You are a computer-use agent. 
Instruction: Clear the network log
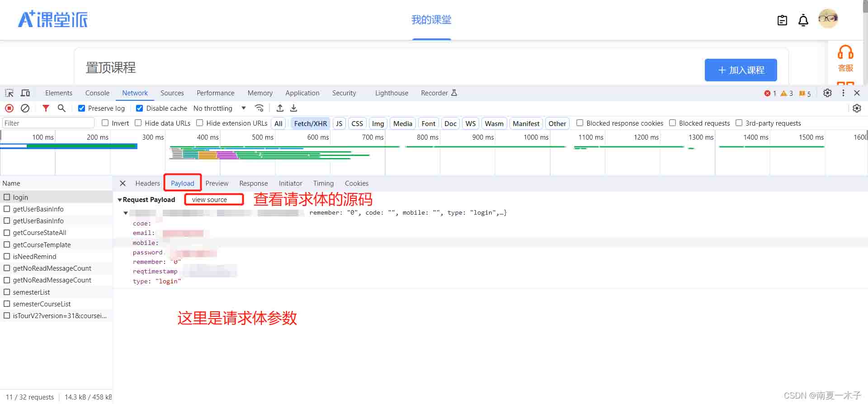[x=25, y=108]
